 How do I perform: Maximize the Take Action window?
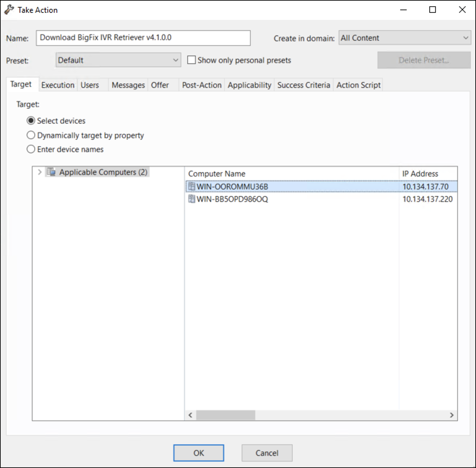click(433, 10)
